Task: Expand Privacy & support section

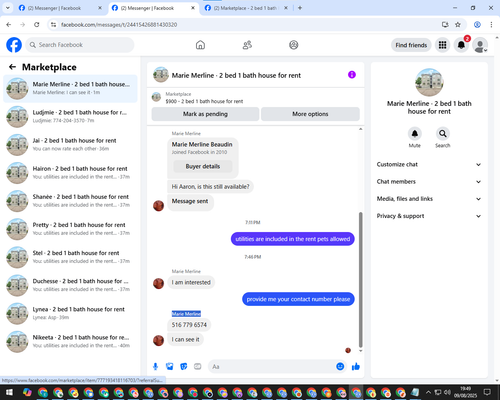Action: [x=429, y=216]
